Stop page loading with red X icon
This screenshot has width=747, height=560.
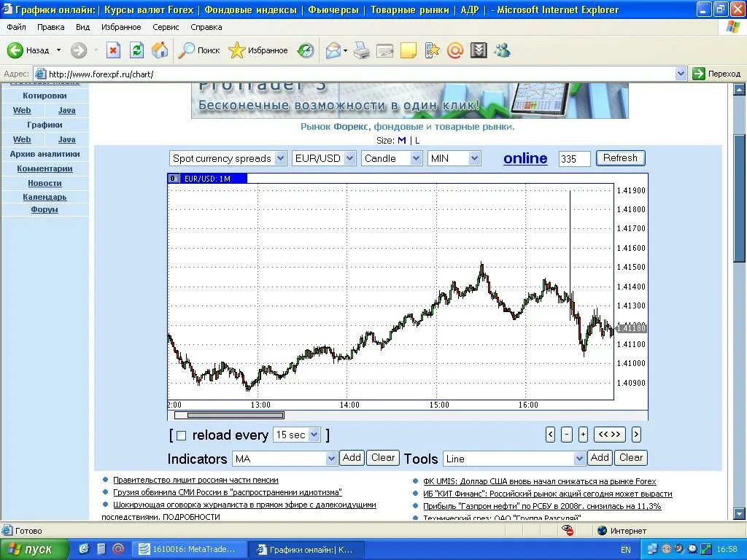(x=113, y=50)
